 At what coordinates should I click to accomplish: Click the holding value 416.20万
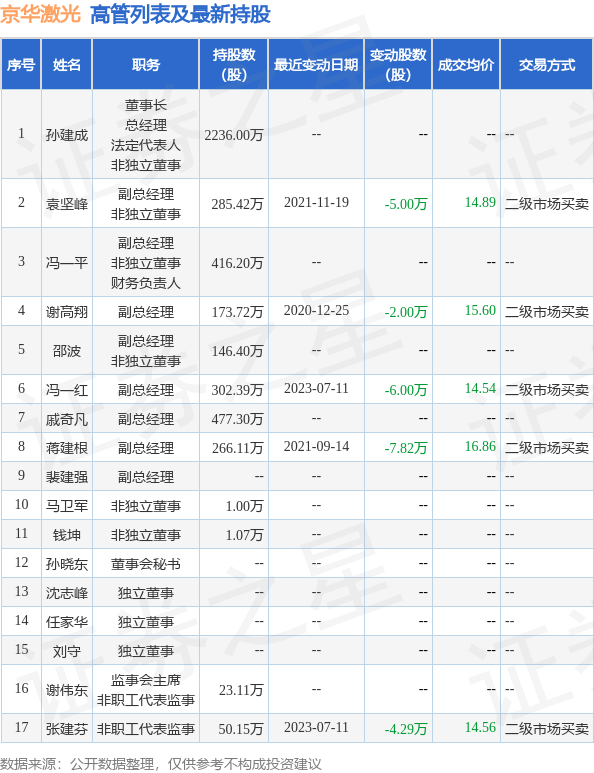point(237,263)
